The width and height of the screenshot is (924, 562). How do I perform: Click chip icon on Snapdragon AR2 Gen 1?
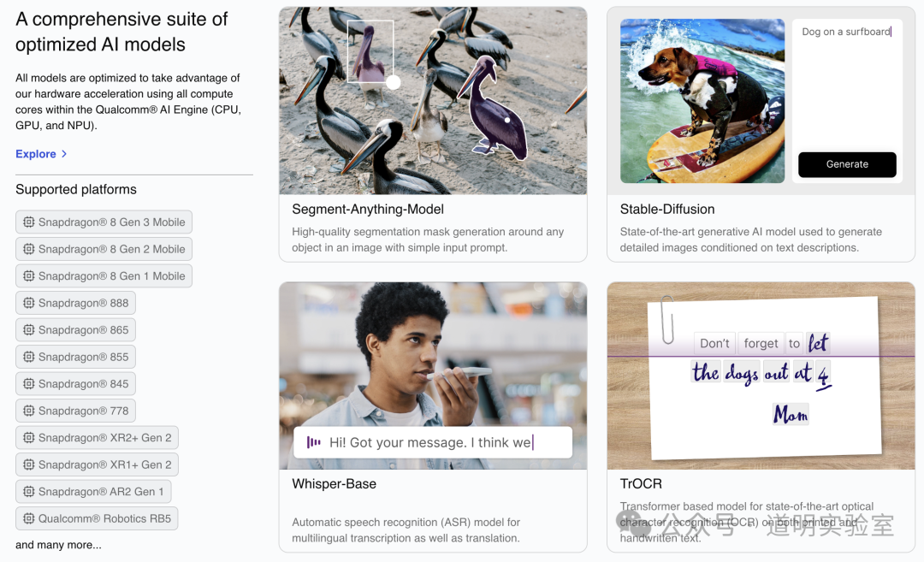point(29,492)
